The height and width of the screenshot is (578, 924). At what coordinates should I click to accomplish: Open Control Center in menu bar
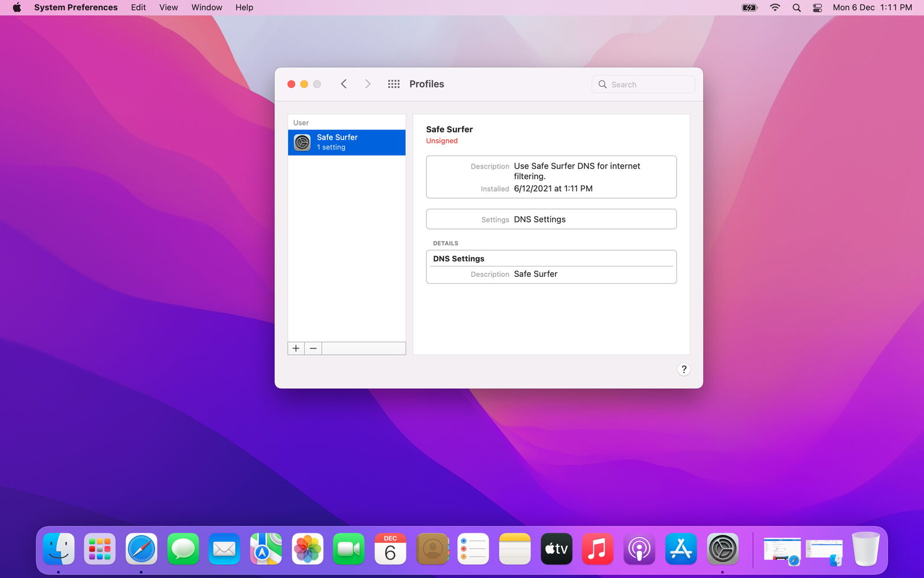click(x=817, y=8)
